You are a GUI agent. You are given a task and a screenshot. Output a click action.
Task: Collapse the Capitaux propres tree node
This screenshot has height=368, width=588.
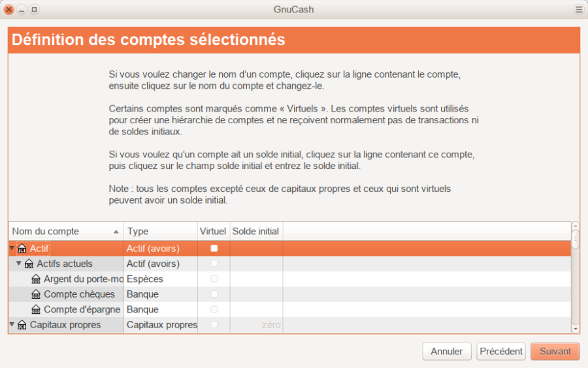12,324
